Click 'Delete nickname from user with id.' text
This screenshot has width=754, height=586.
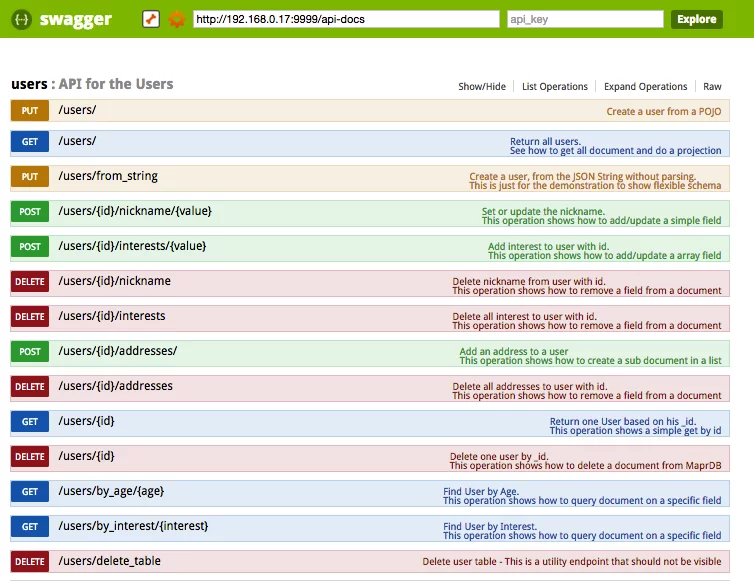coord(529,282)
